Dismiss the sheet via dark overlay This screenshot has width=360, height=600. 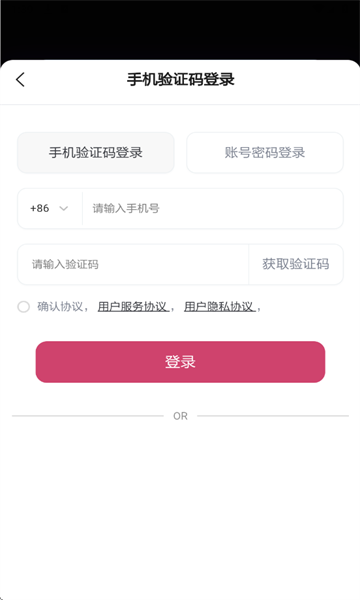(180, 29)
